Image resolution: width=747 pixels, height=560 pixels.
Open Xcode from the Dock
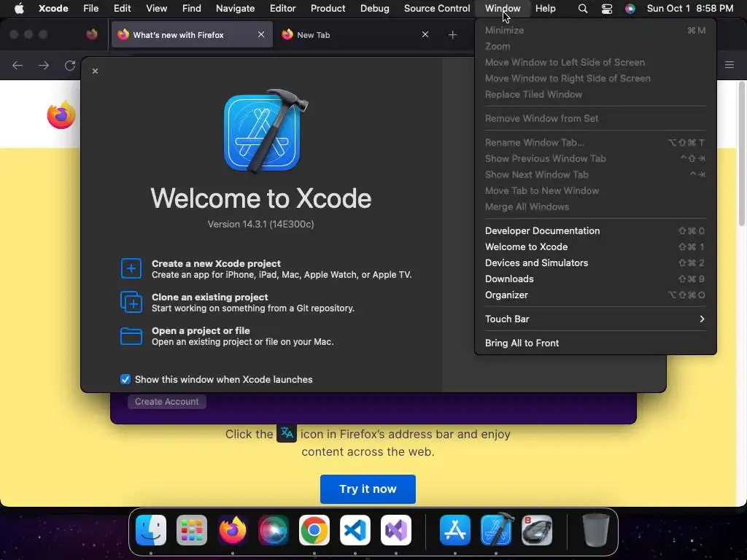(496, 530)
